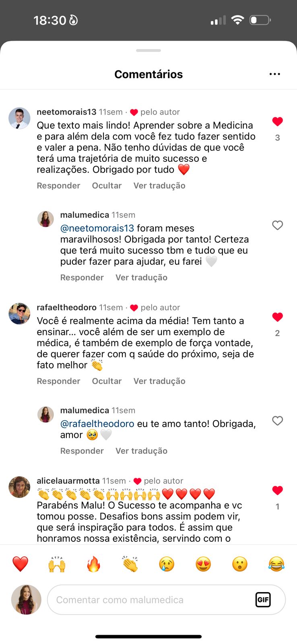Tap the GIF button in comment field
This screenshot has width=297, height=644.
pyautogui.click(x=263, y=600)
